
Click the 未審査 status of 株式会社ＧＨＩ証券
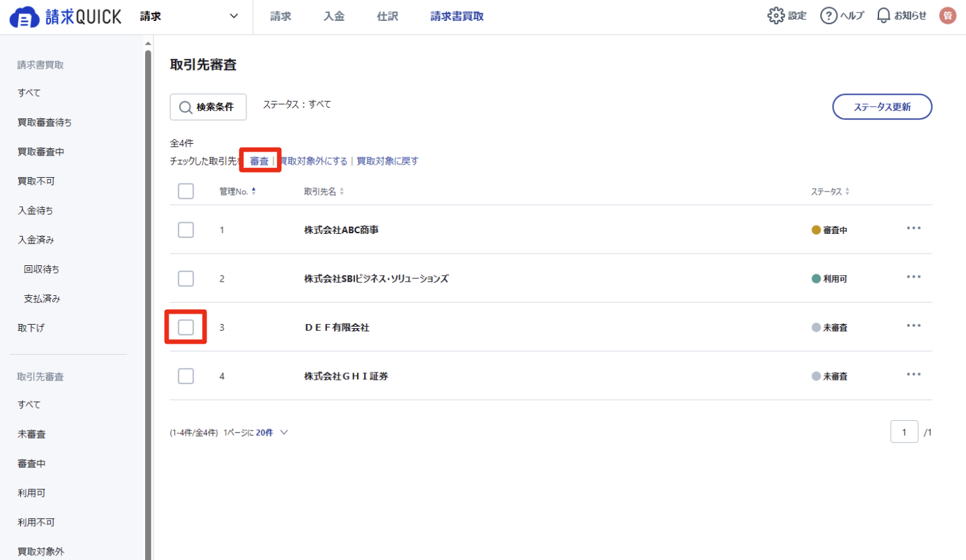pos(829,376)
